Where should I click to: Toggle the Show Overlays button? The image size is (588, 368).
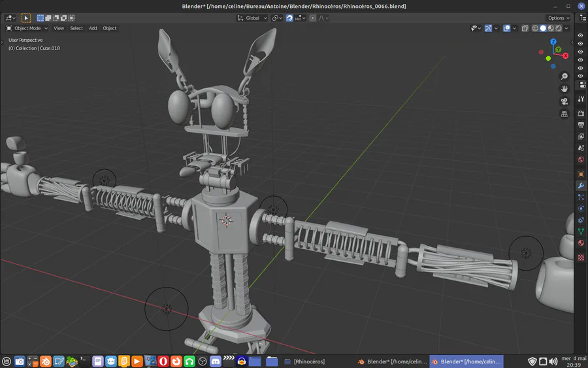coord(506,28)
